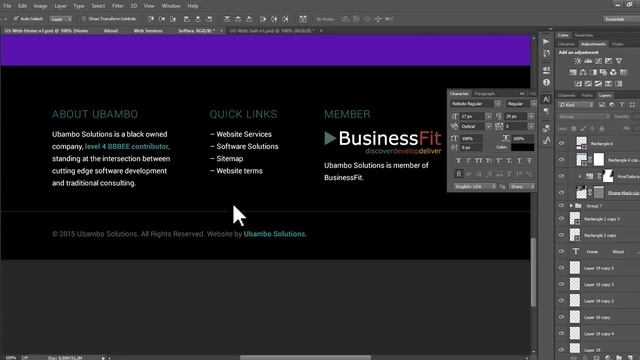The height and width of the screenshot is (360, 640).
Task: Switch to the Channels tab
Action: (567, 95)
